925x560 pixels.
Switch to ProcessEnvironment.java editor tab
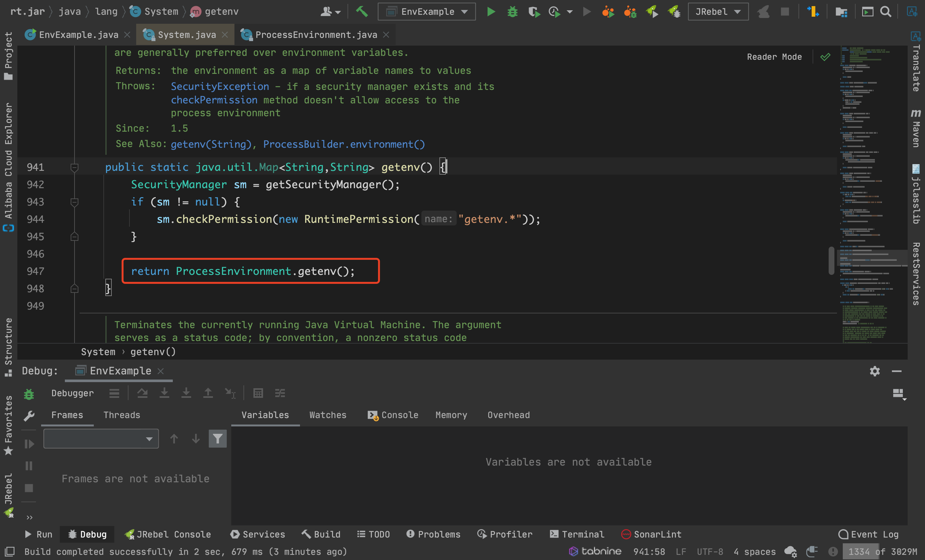pos(316,35)
